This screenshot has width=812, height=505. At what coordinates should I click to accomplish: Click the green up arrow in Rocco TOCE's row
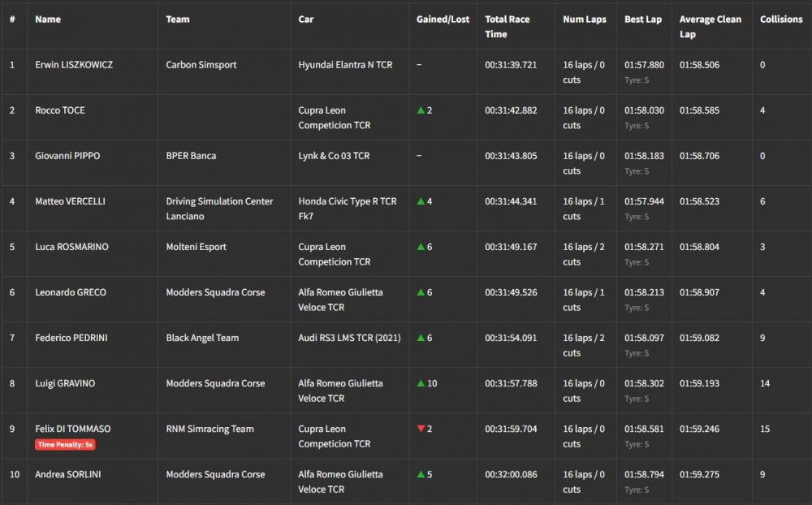(x=421, y=110)
